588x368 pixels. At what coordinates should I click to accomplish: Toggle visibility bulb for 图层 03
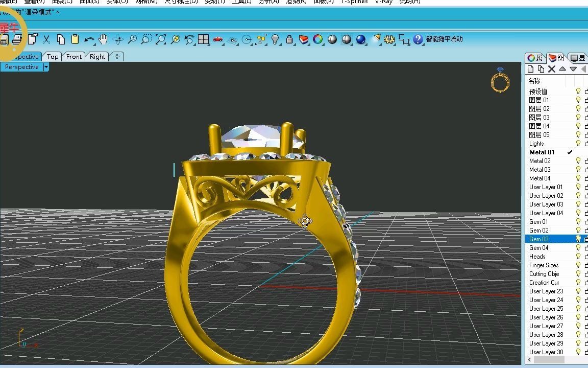click(x=578, y=117)
